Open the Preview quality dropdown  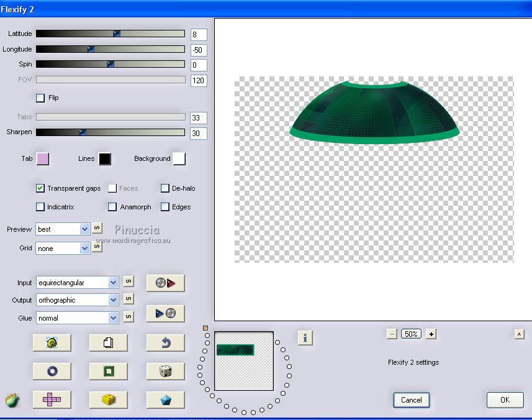click(63, 229)
